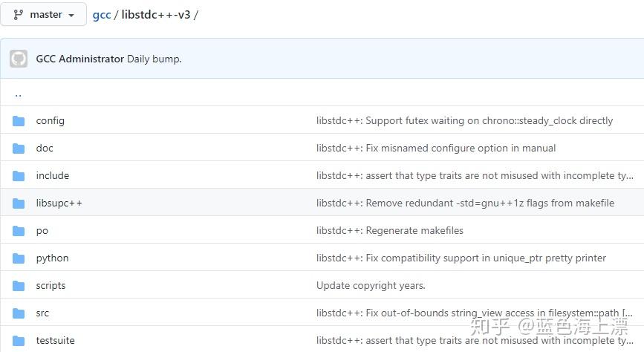Click the po folder icon
The image size is (644, 352).
(19, 231)
